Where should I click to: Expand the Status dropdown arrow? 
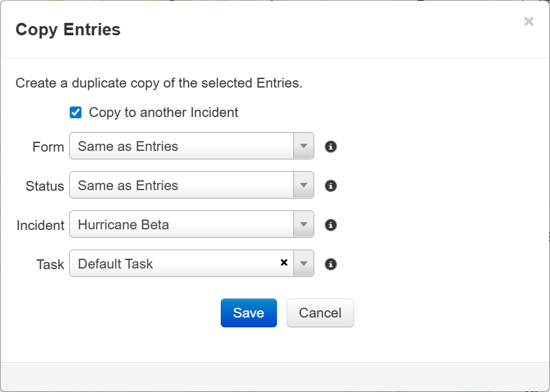click(x=303, y=186)
